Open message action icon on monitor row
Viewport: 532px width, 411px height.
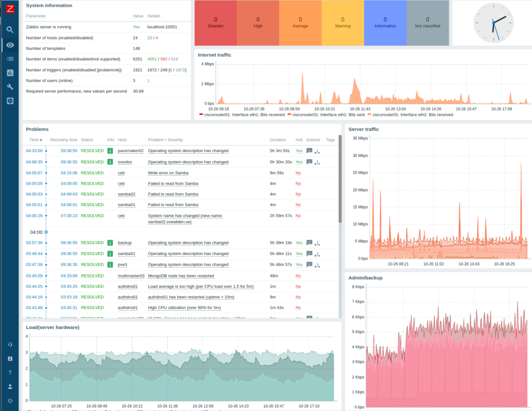309,162
